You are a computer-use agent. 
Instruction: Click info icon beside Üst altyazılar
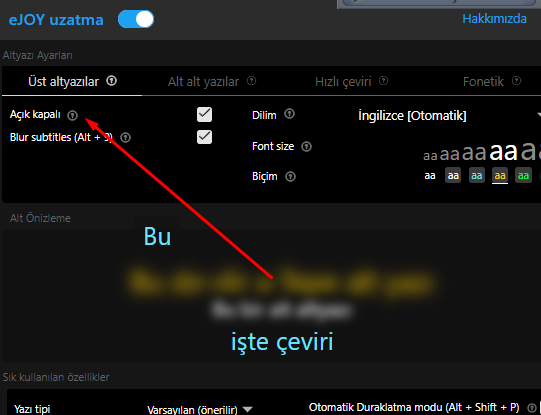(111, 81)
